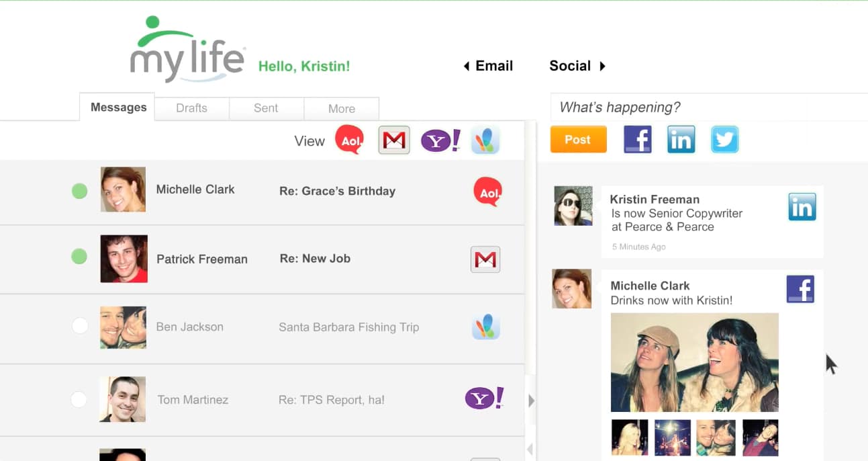This screenshot has width=868, height=461.
Task: Open Re: New Job message
Action: pyautogui.click(x=315, y=258)
